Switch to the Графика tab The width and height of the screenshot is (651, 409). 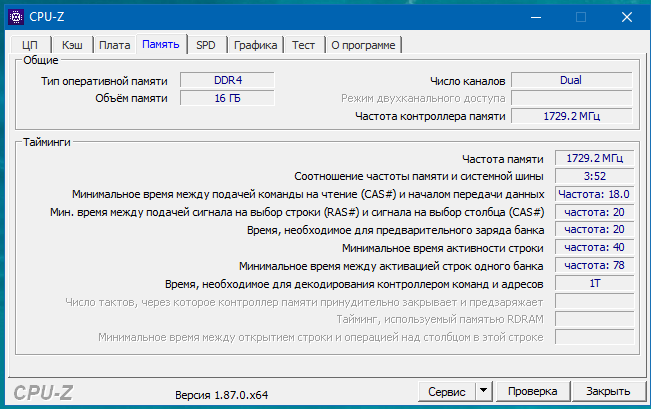click(x=255, y=45)
